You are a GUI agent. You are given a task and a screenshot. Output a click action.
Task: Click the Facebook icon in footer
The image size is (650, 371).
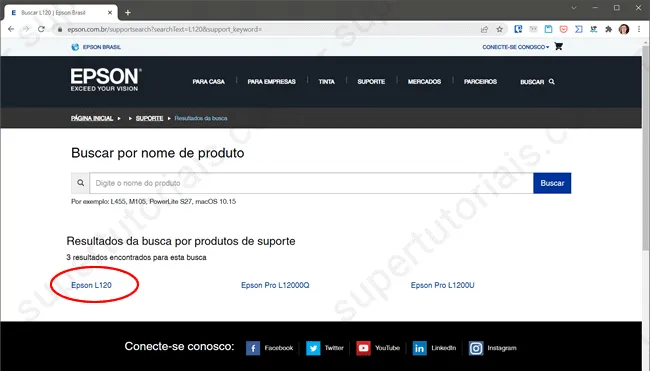(253, 348)
